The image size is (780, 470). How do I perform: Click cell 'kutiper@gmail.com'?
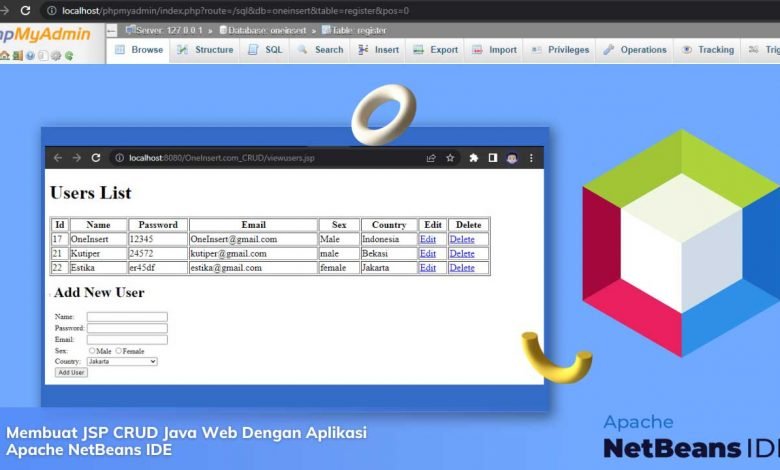click(253, 254)
